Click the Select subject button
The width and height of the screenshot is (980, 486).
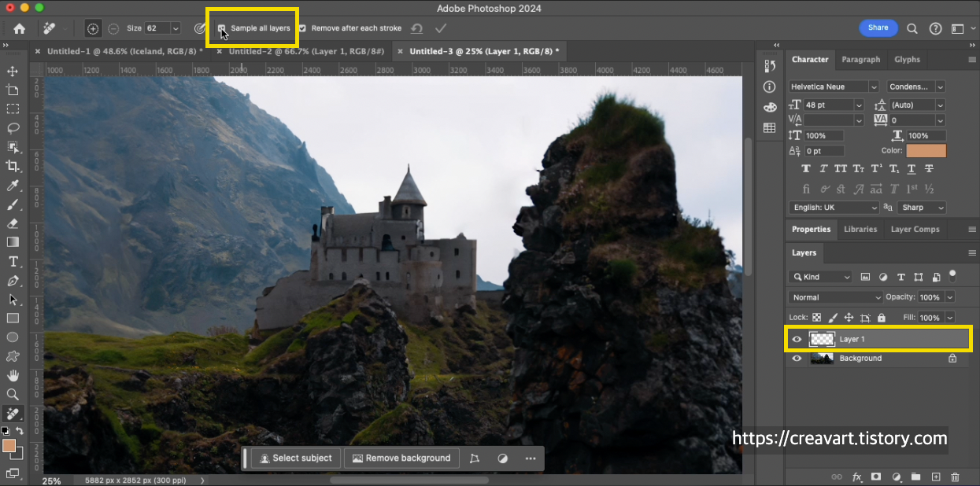tap(296, 458)
